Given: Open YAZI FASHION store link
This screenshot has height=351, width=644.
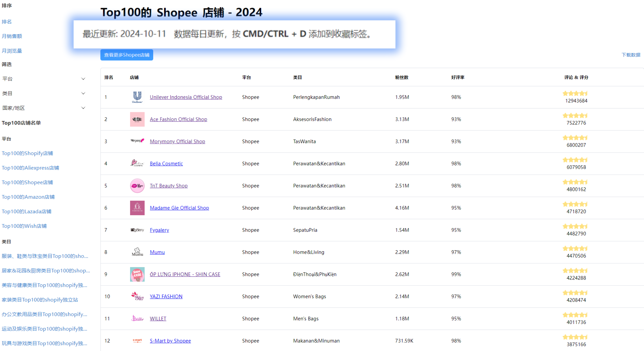Looking at the screenshot, I should 166,296.
